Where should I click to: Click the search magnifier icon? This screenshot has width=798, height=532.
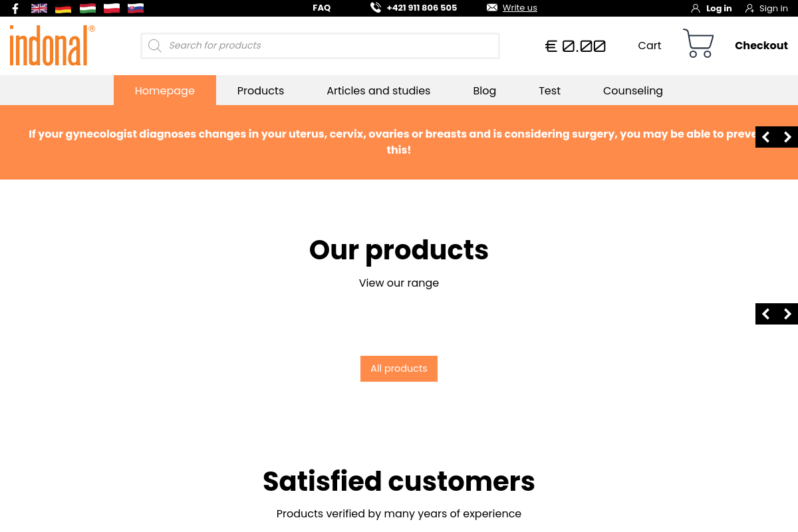(x=155, y=46)
